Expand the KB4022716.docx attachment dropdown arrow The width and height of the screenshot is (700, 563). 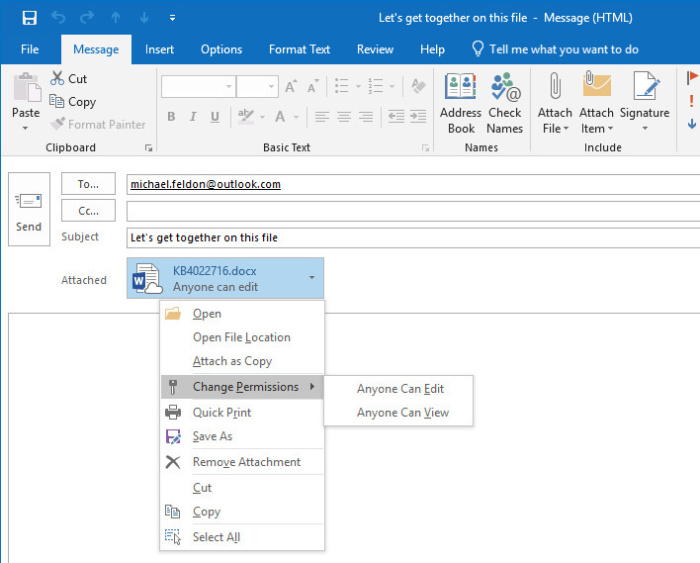(x=312, y=277)
